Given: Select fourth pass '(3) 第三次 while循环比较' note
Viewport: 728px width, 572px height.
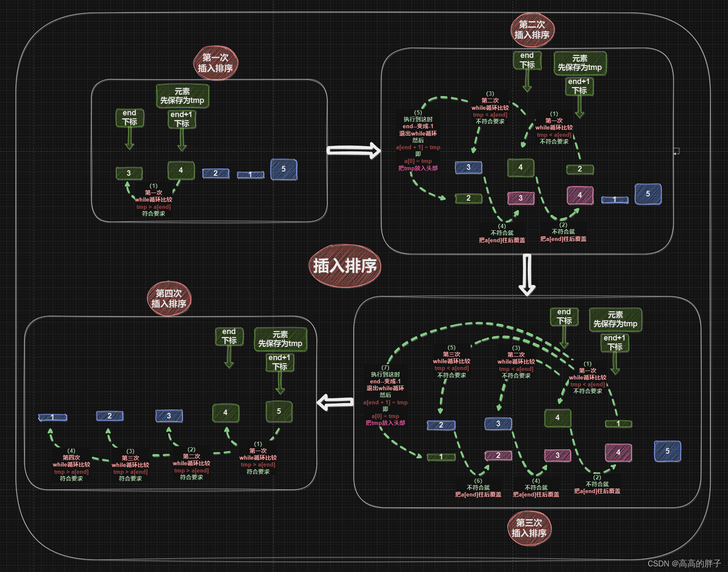Looking at the screenshot, I should 130,466.
